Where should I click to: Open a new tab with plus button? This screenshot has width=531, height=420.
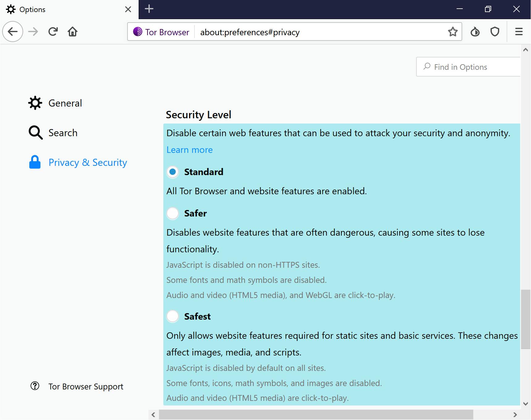(149, 9)
